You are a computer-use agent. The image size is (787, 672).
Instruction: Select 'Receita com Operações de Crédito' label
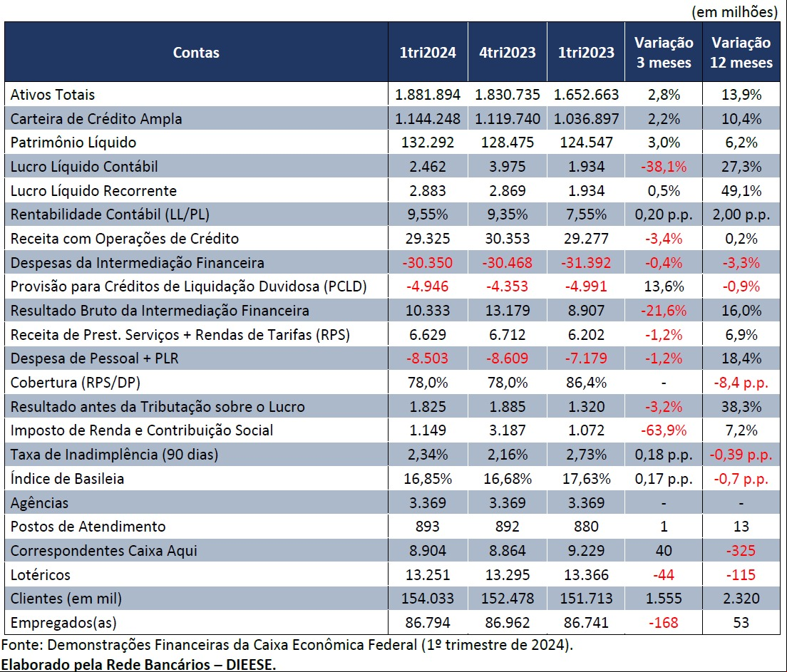coord(125,239)
